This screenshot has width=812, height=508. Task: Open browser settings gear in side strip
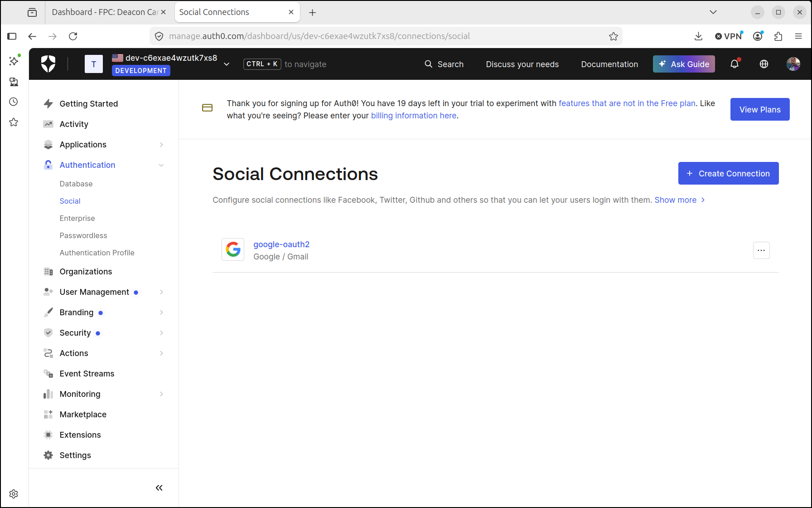click(x=14, y=494)
